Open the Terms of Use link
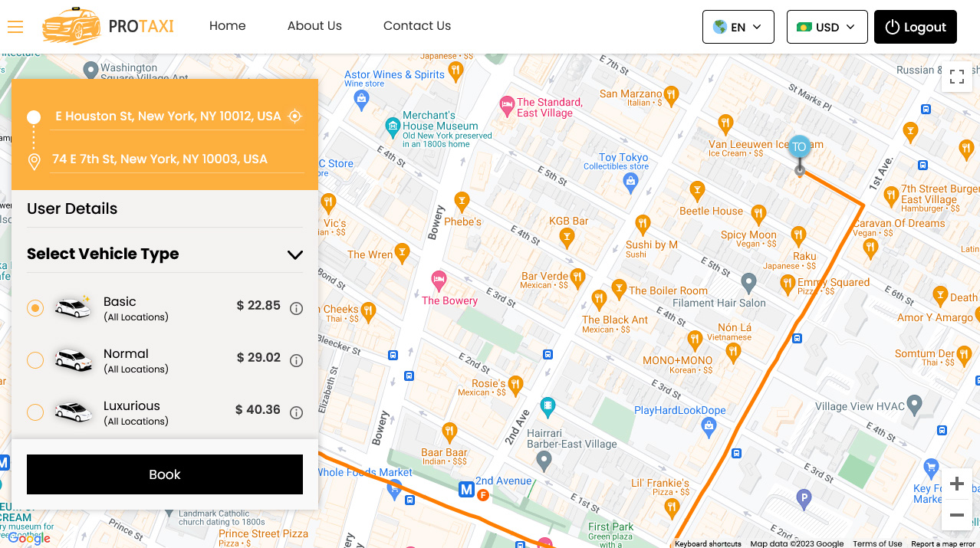This screenshot has width=980, height=548. 877,543
